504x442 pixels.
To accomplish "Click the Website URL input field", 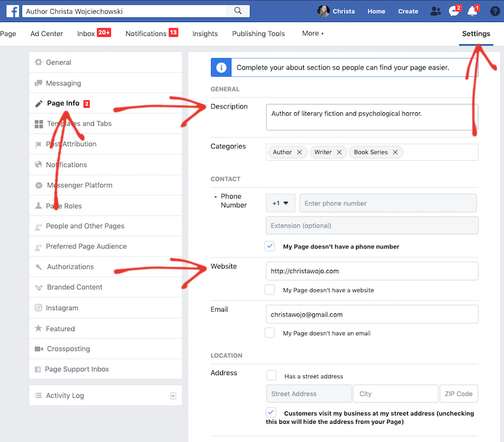I will [372, 271].
